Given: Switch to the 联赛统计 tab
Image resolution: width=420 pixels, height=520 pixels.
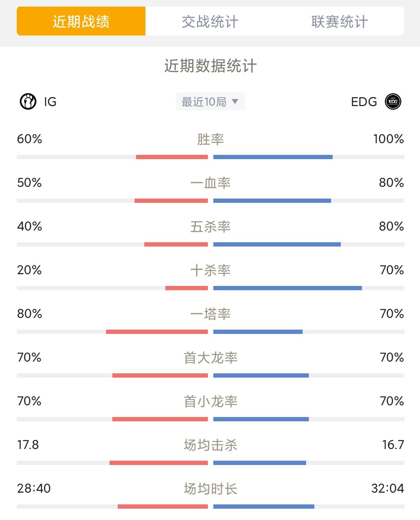Looking at the screenshot, I should pyautogui.click(x=339, y=21).
